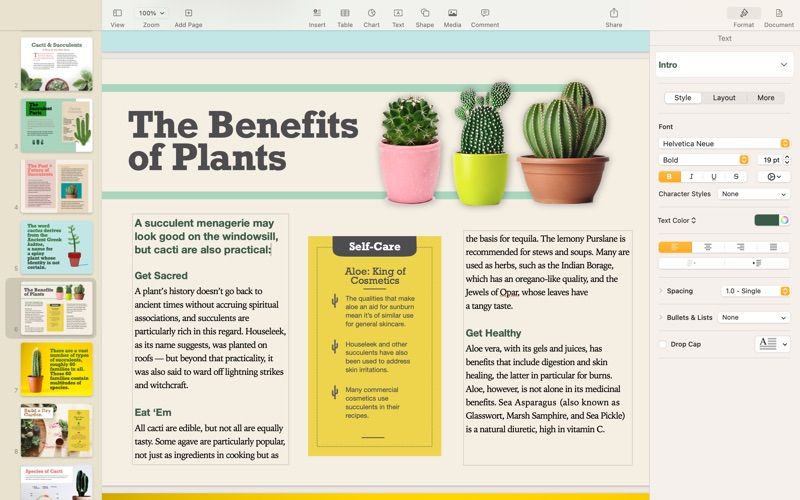Select page 5 light blue thumbnail
Viewport: 800px width, 500px height.
coord(57,247)
